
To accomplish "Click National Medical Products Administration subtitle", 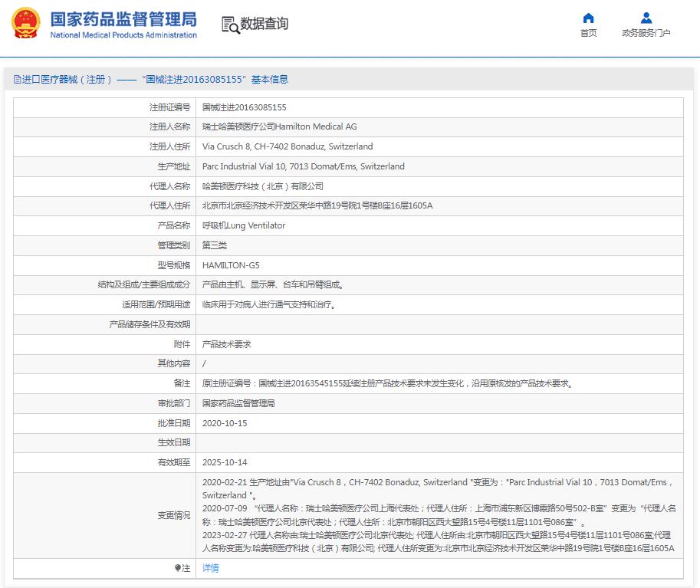I will [123, 35].
